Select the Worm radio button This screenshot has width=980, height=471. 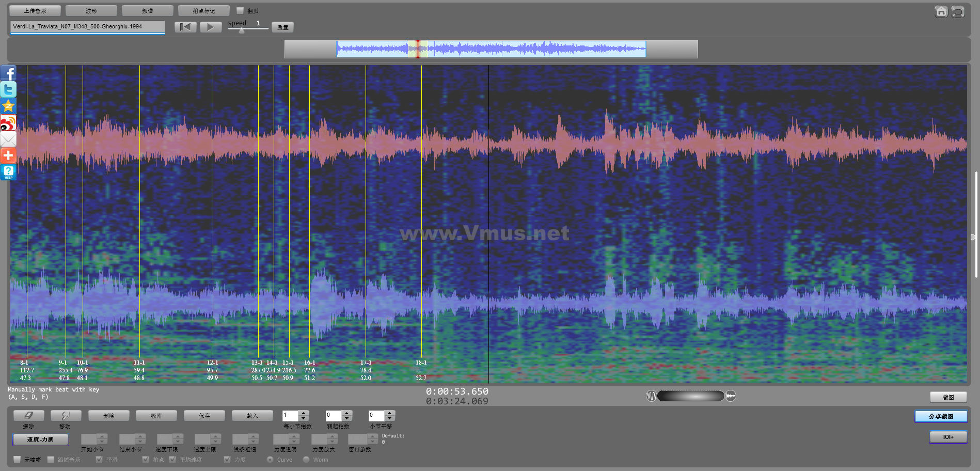click(x=306, y=459)
